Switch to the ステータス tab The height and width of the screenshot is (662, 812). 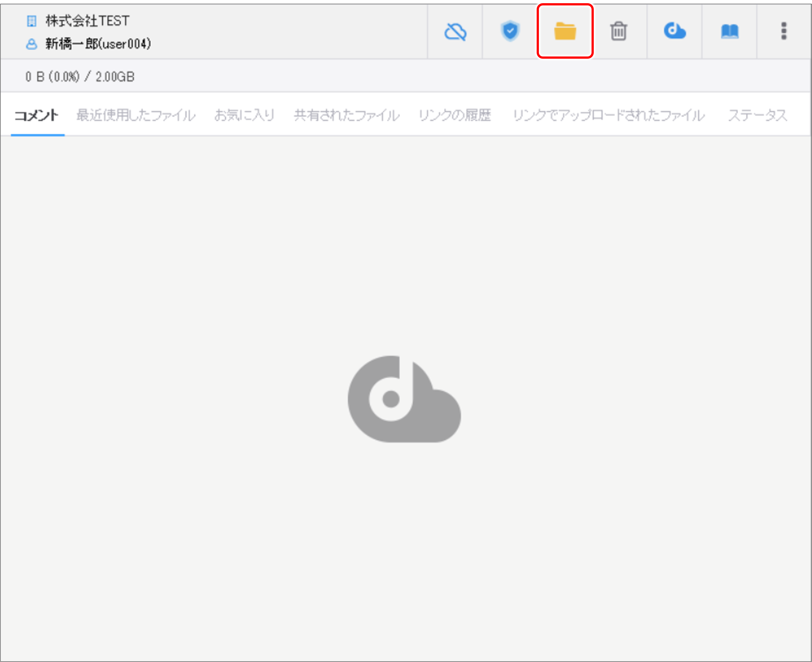click(757, 115)
